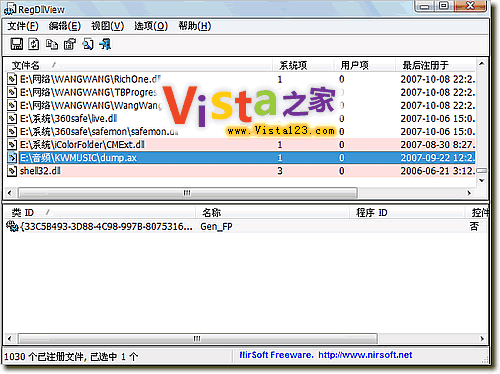
Task: Click class ID {33C5B493-3D88-4C98...
Action: pos(106,227)
